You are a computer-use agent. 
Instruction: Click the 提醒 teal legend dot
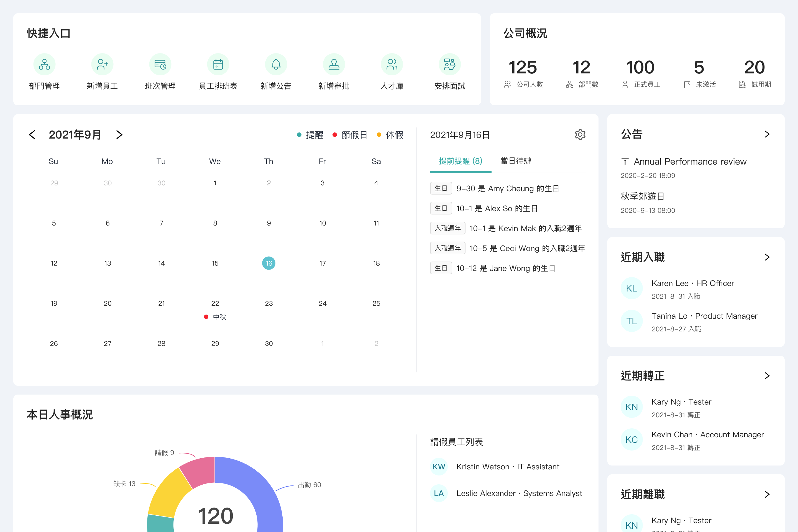299,135
